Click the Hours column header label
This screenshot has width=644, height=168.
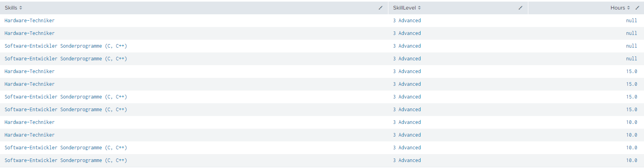point(618,8)
